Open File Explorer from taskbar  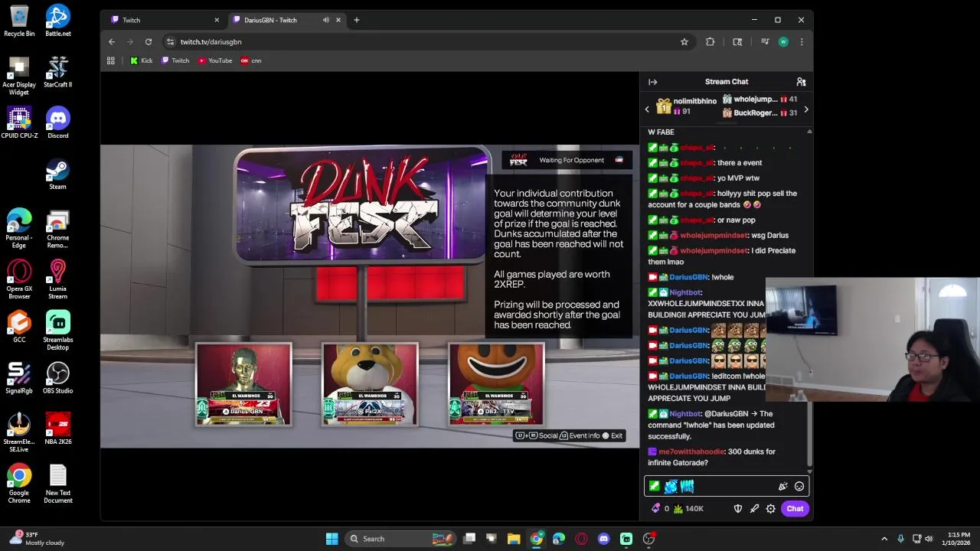coord(514,539)
